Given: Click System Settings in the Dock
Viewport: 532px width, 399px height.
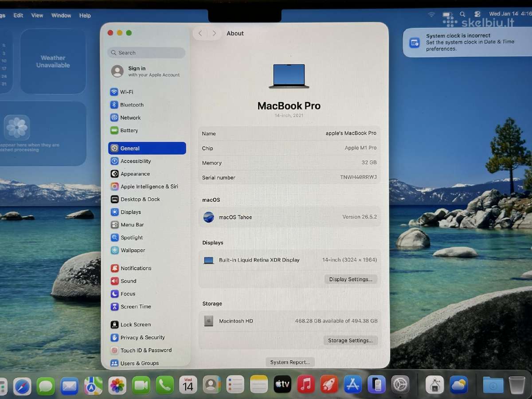Looking at the screenshot, I should [400, 384].
